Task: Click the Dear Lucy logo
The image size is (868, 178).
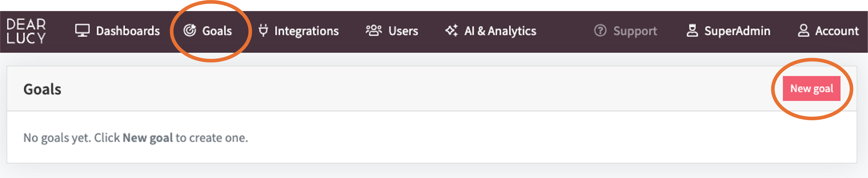Action: point(26,31)
